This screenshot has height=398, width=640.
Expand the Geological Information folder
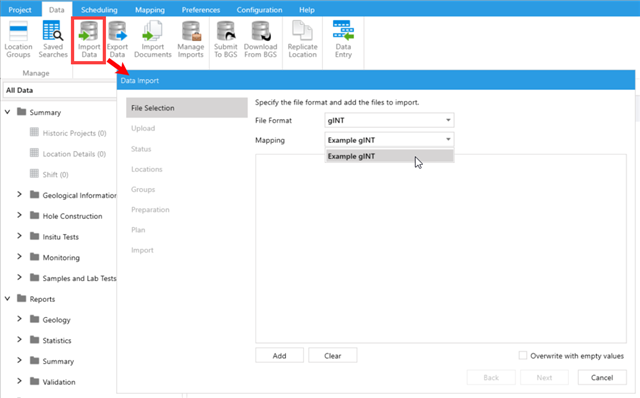pos(19,195)
